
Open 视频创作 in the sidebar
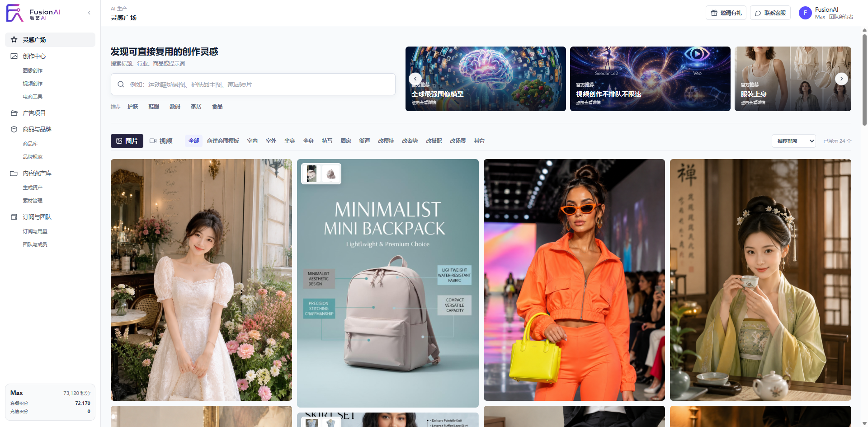point(33,84)
